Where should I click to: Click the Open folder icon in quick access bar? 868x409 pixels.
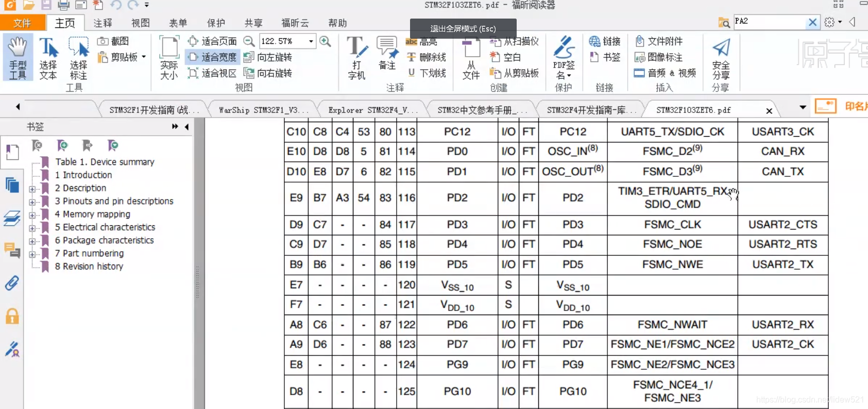coord(28,6)
